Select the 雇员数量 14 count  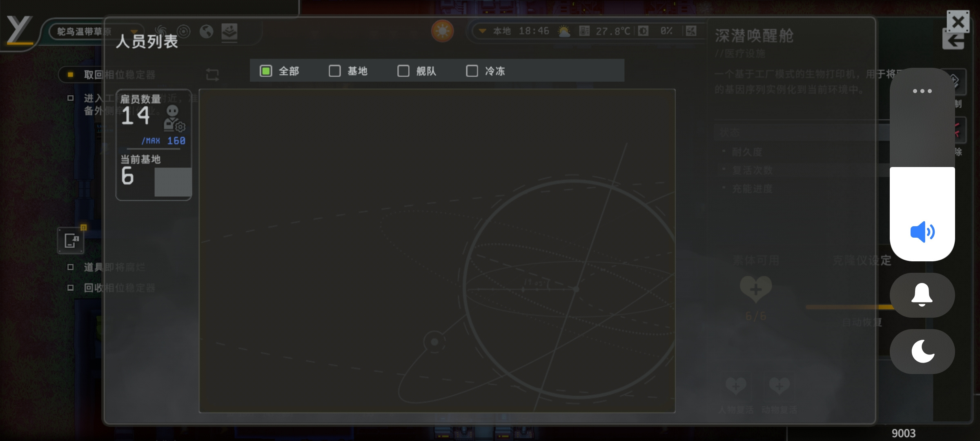click(x=136, y=116)
